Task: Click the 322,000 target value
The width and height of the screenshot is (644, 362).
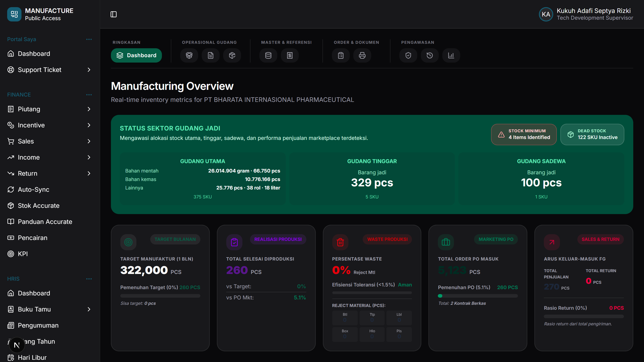Action: pyautogui.click(x=144, y=270)
